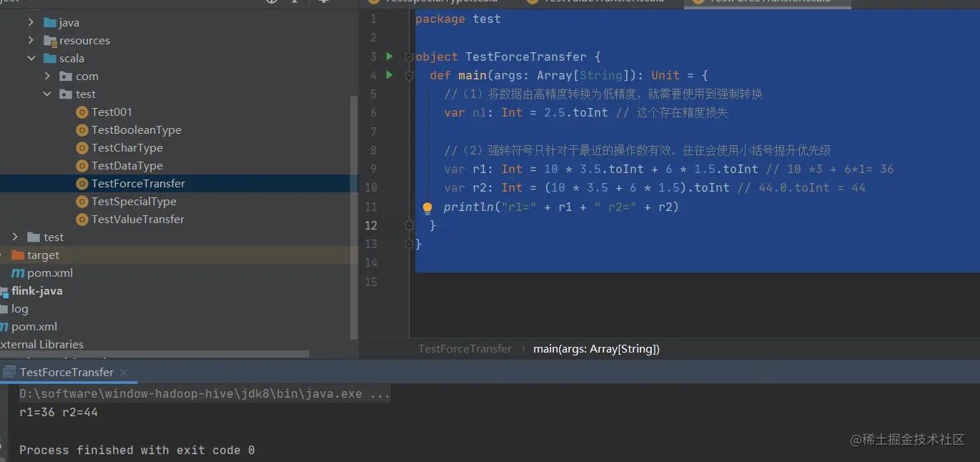The width and height of the screenshot is (980, 462).
Task: Click the main(args: Array[String]) breadcrumb
Action: 596,349
